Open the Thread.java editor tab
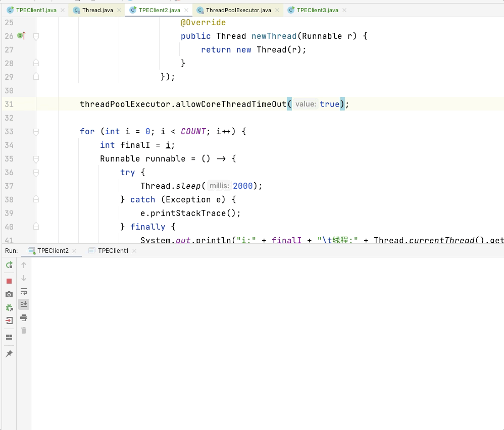The image size is (504, 430). (97, 10)
